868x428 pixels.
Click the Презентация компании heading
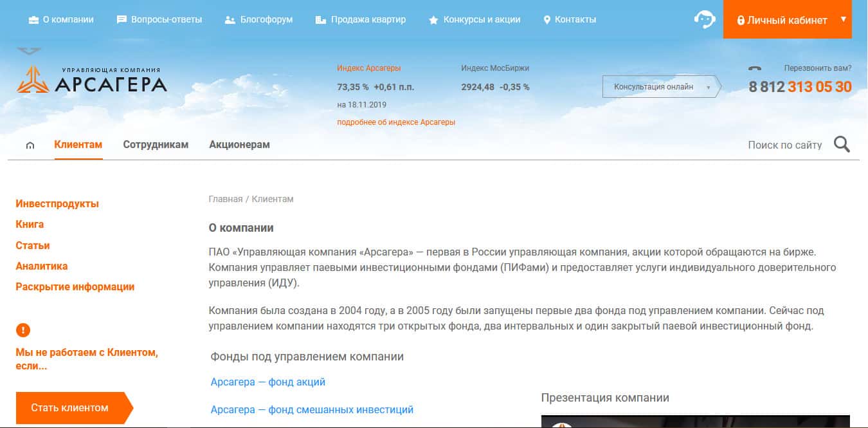(x=605, y=398)
